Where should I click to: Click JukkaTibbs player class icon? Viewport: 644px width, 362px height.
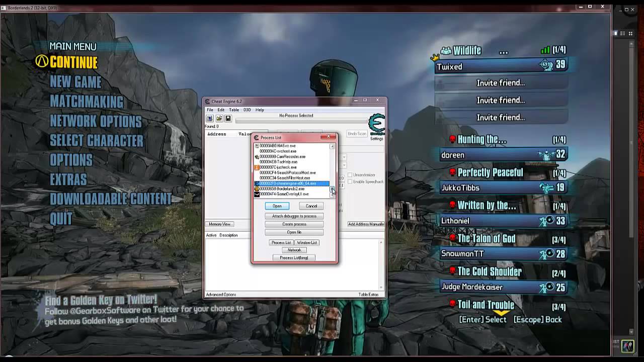(x=546, y=188)
